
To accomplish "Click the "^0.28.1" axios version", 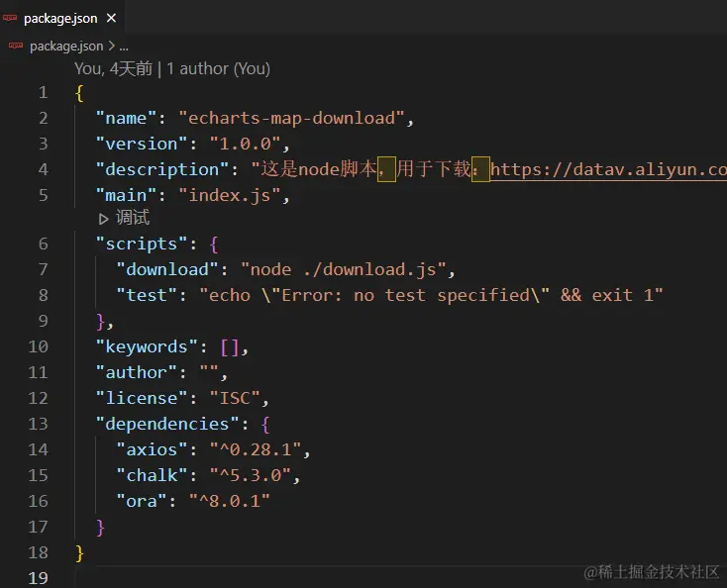I will pos(256,449).
